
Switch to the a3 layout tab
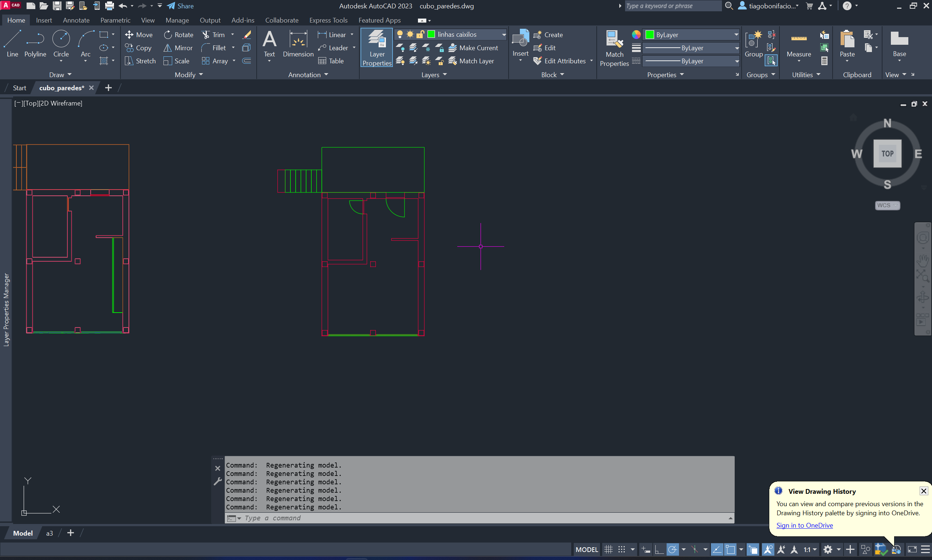[50, 533]
